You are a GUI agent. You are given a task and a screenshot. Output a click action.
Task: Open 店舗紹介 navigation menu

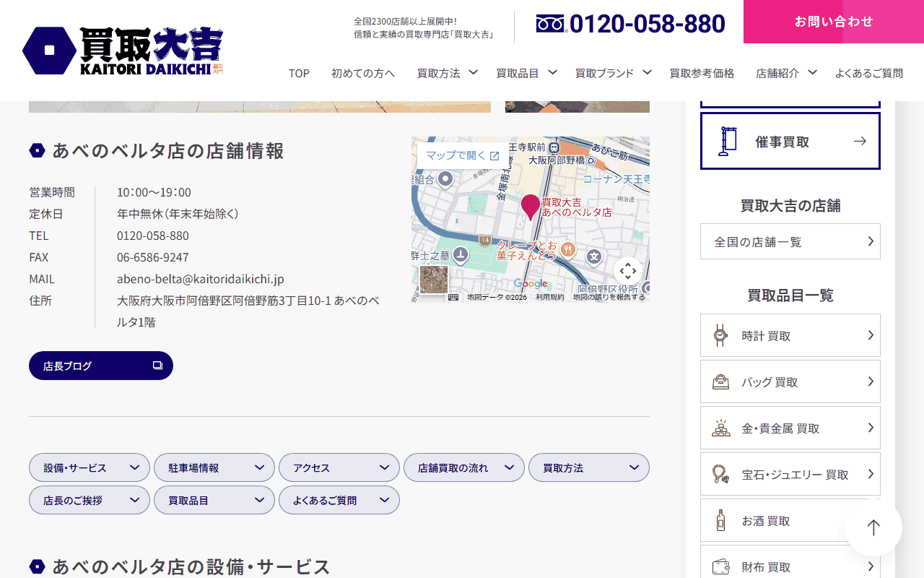786,73
